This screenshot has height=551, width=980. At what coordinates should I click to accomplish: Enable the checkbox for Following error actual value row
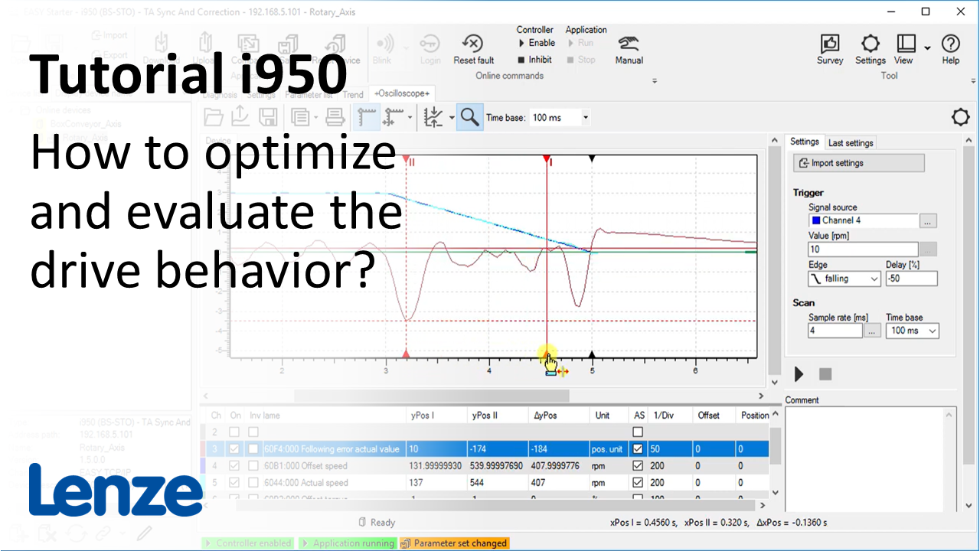click(234, 448)
